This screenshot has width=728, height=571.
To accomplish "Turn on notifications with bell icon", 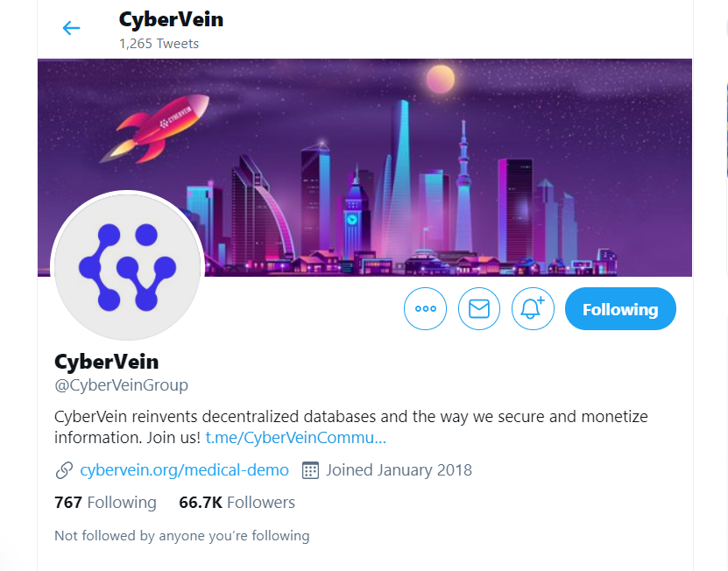I will (x=533, y=309).
